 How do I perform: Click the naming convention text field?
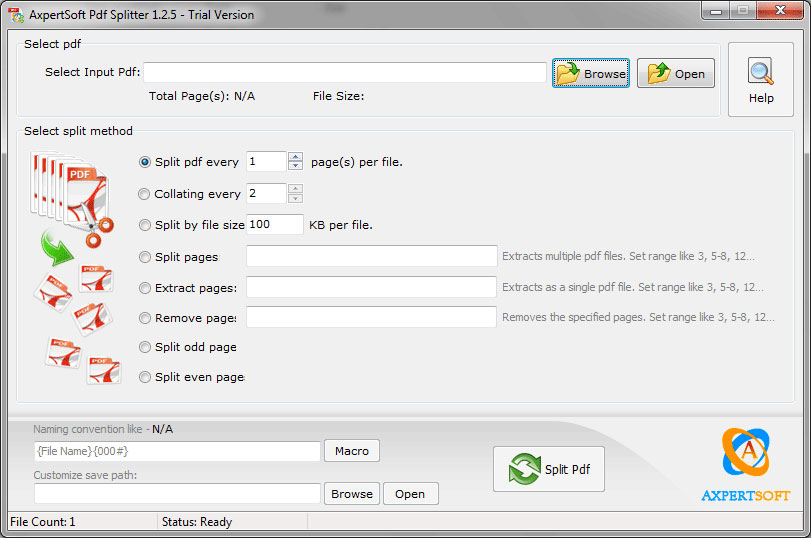(177, 451)
